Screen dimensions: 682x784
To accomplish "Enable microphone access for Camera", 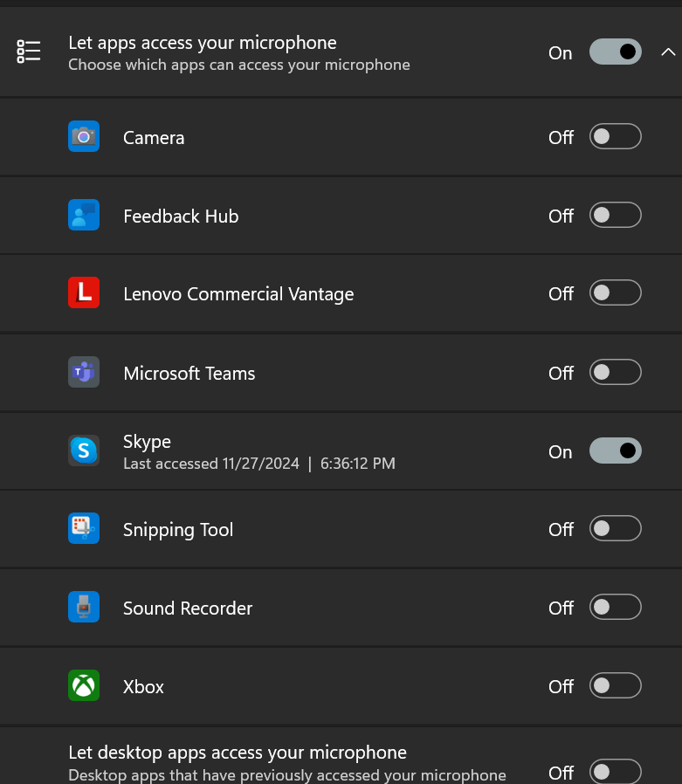I will click(x=615, y=136).
